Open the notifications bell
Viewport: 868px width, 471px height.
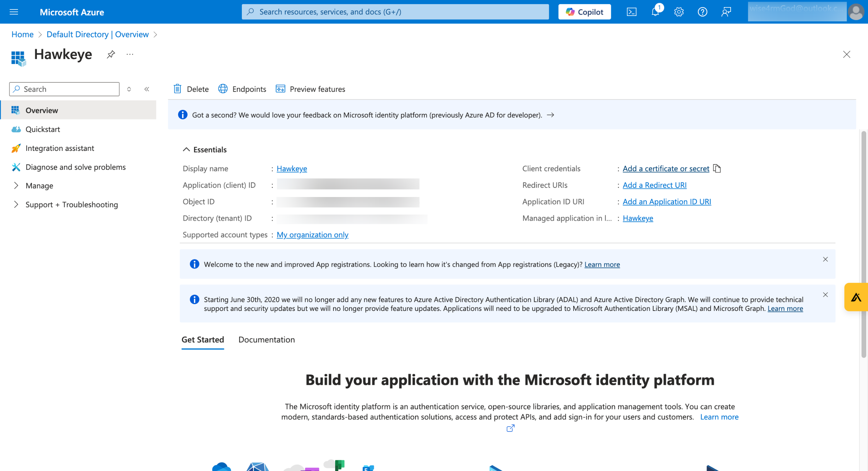coord(655,12)
